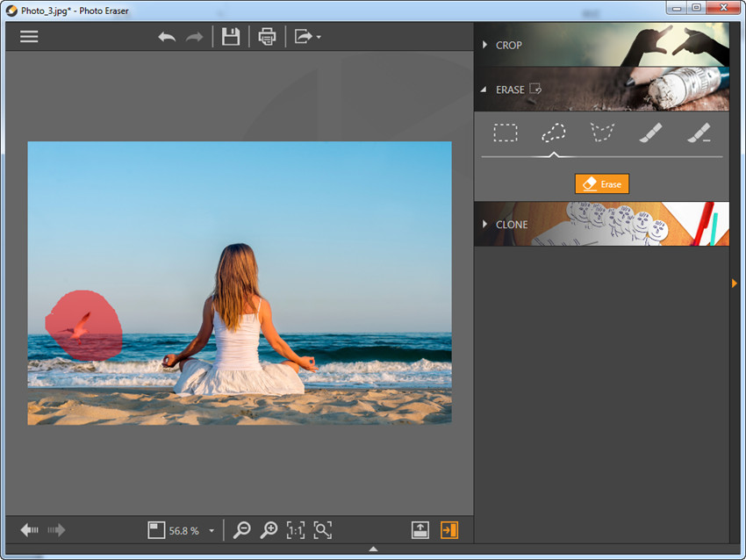The height and width of the screenshot is (560, 746).
Task: Click the icon next to ERASE label
Action: [x=535, y=89]
